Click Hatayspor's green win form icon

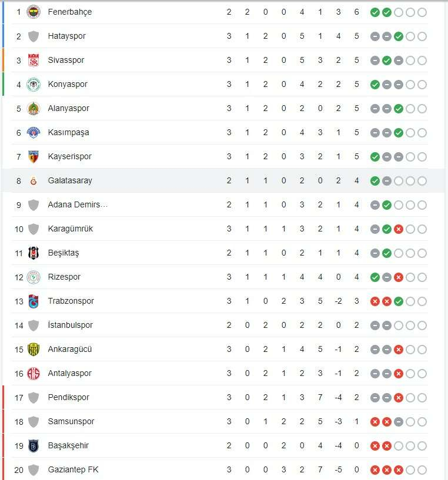coord(398,36)
